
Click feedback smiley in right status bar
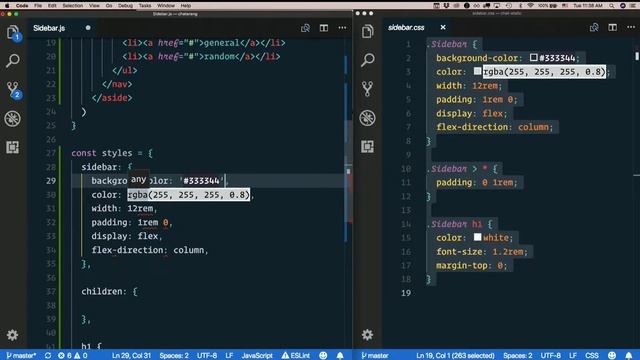612,356
